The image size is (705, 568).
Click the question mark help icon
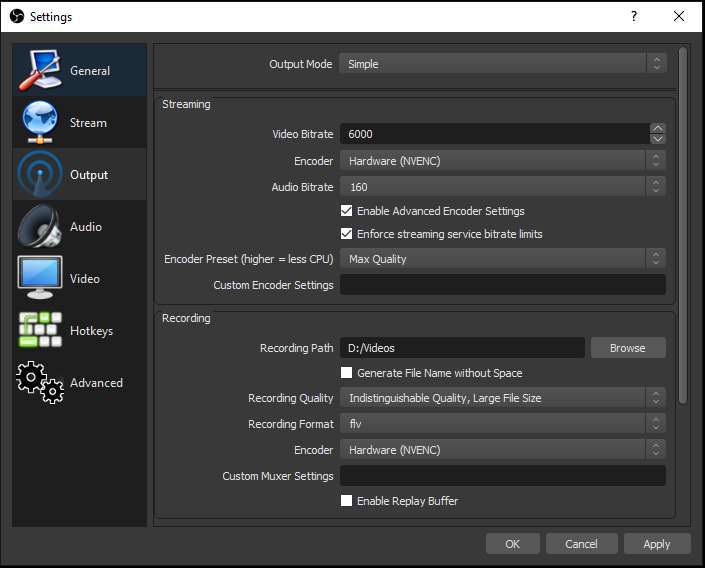(633, 17)
